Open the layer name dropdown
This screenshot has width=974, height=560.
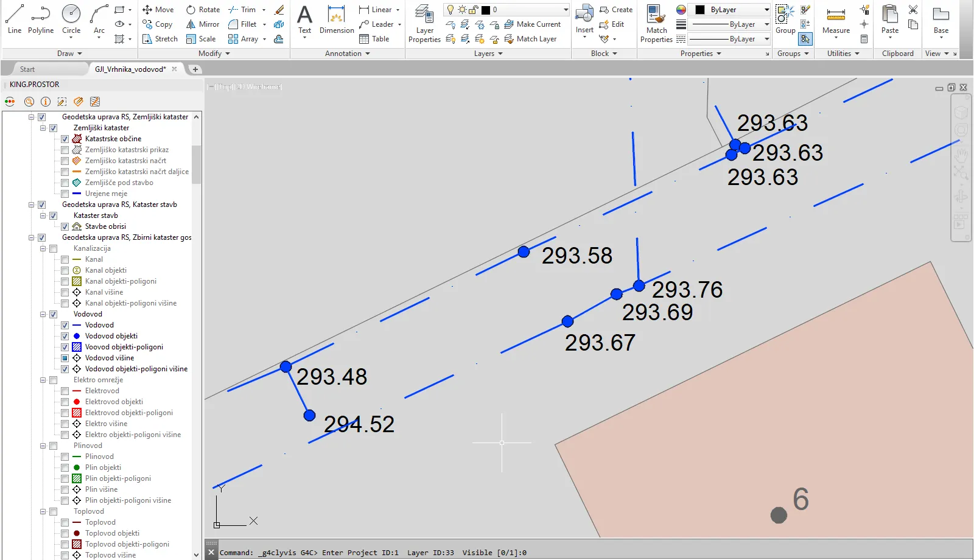tap(566, 10)
